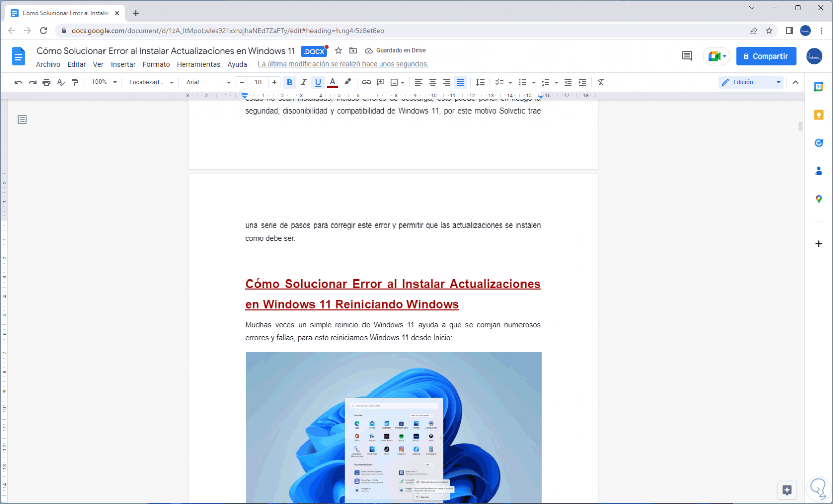Open the Archivo menu

coord(48,64)
